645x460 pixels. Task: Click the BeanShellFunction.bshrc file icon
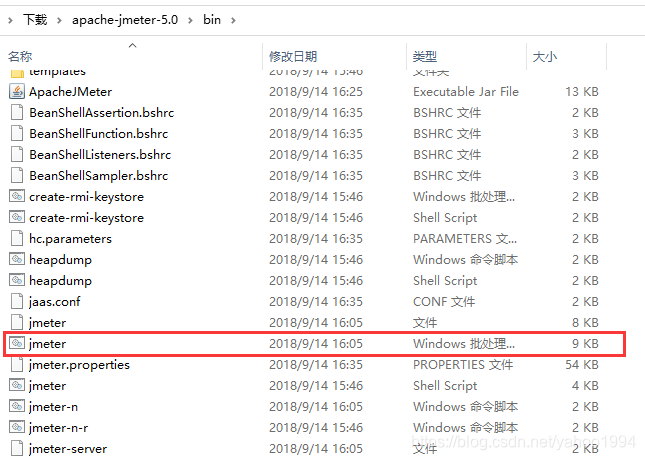(x=17, y=133)
